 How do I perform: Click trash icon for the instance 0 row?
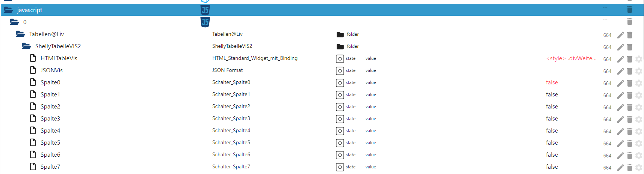tap(630, 22)
